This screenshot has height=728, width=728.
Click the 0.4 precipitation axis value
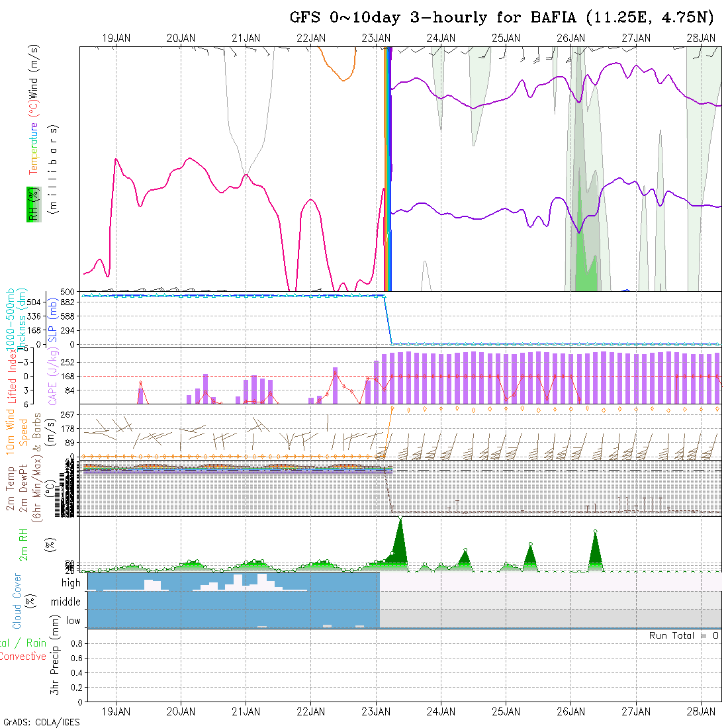pos(77,673)
